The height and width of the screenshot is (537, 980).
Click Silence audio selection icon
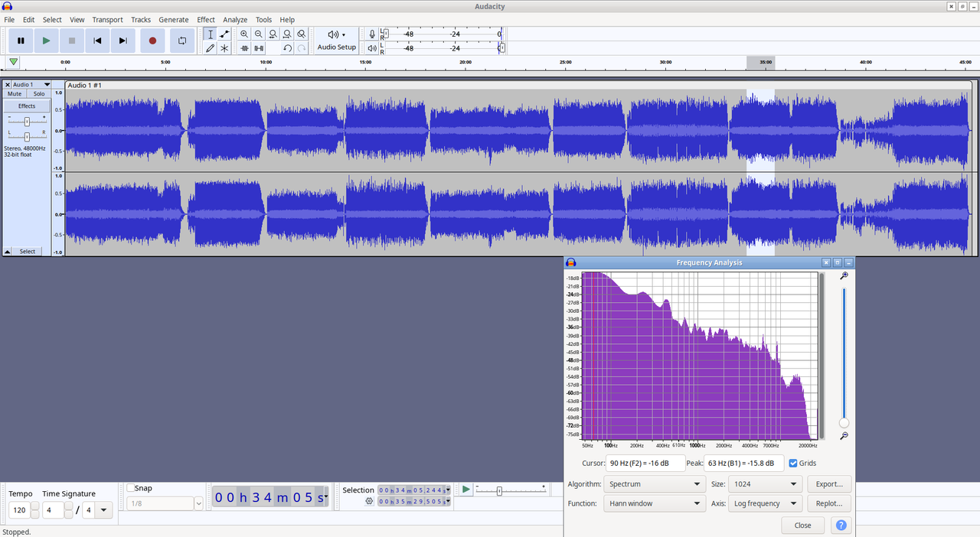pyautogui.click(x=259, y=48)
